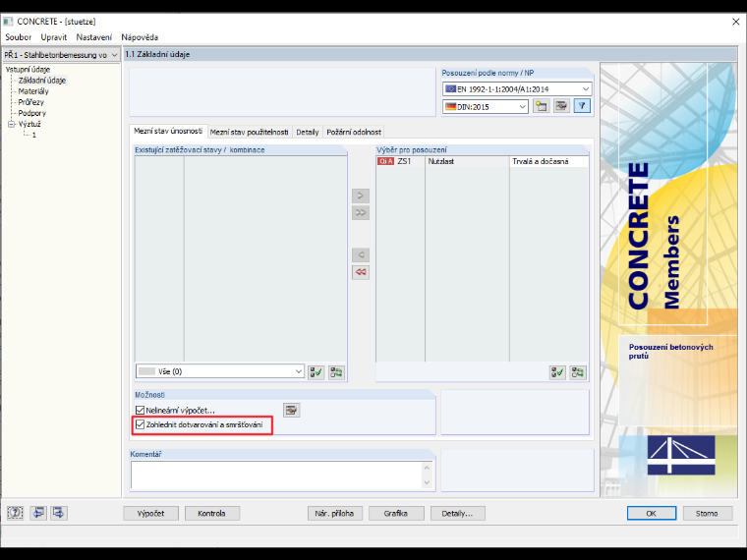The image size is (747, 560).
Task: Add selected load case with single right arrow
Action: pyautogui.click(x=361, y=196)
